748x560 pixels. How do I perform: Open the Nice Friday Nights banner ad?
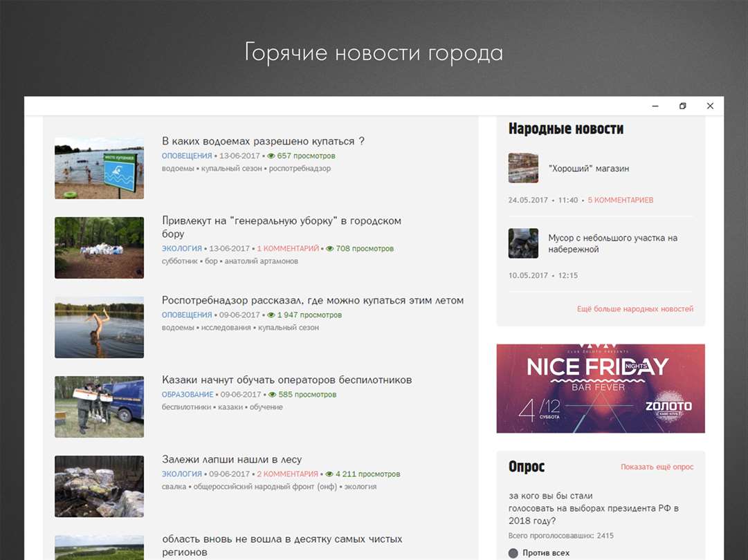601,389
